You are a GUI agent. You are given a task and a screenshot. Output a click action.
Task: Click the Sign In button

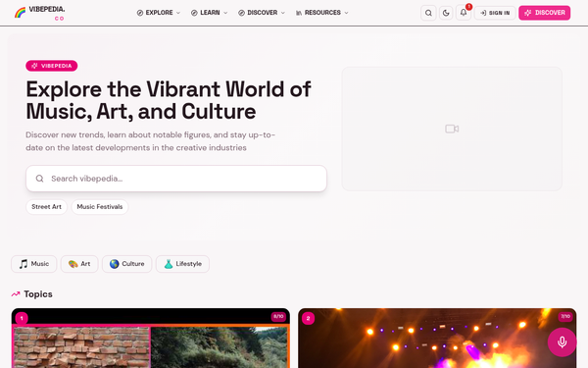point(495,13)
